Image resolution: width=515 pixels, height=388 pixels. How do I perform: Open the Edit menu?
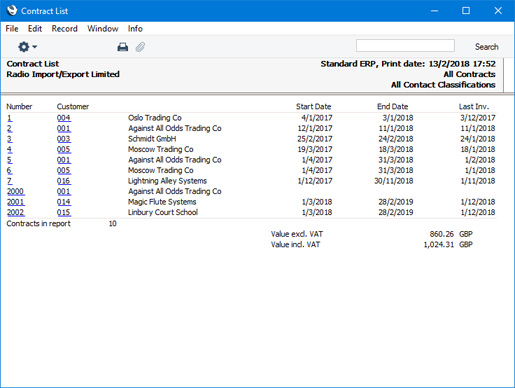pos(35,29)
